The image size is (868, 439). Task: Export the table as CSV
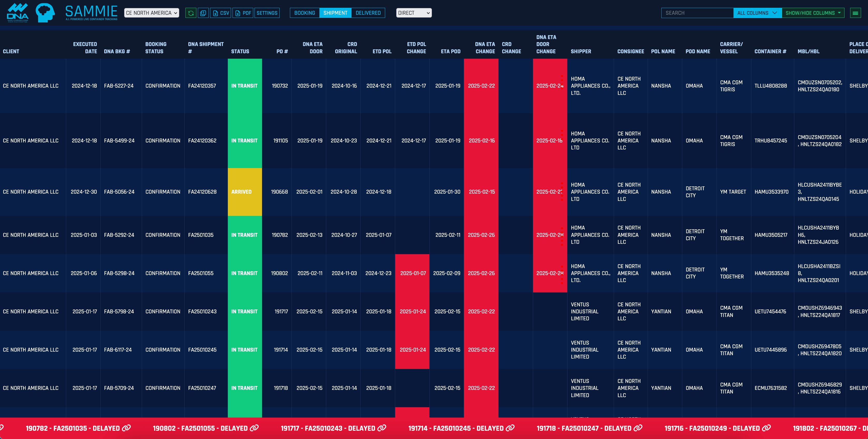(x=220, y=13)
